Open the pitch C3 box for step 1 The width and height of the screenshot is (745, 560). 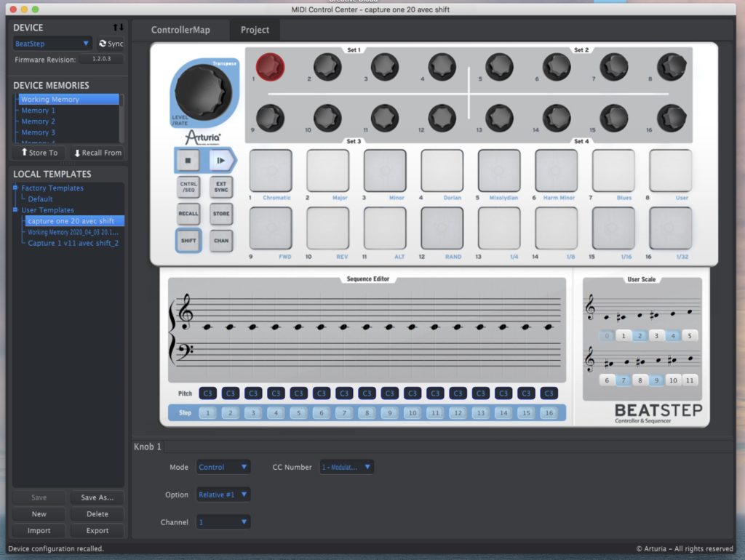[x=207, y=393]
